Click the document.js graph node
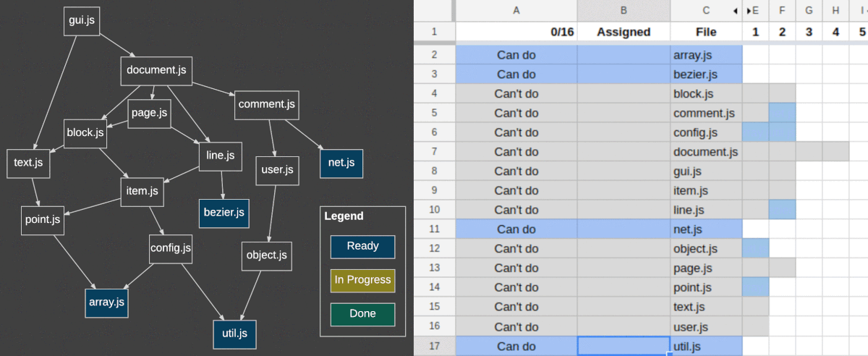 (x=156, y=70)
